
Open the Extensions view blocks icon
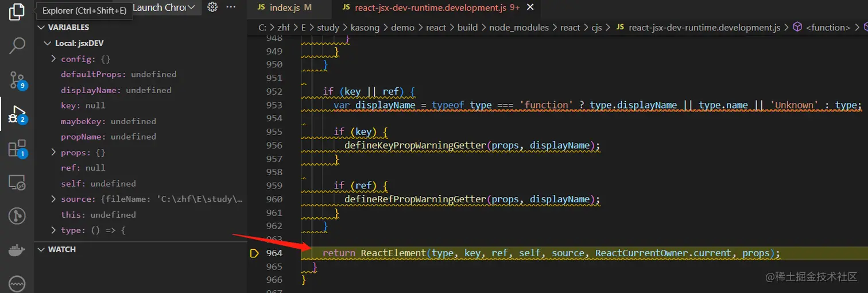click(x=17, y=148)
